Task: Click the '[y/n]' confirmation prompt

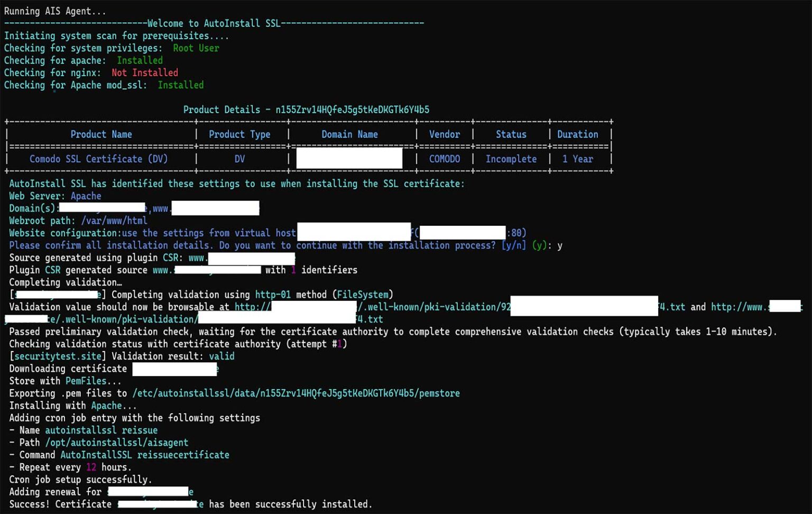Action: [x=513, y=245]
